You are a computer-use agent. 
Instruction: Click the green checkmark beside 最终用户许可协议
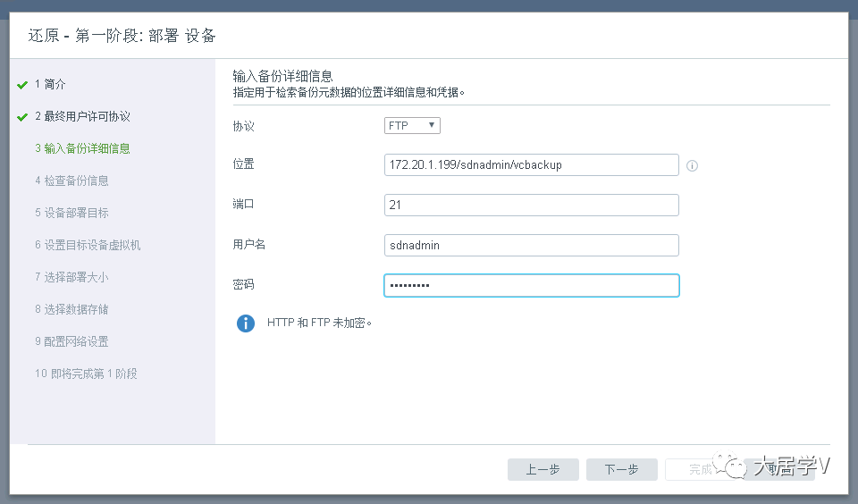coord(22,117)
